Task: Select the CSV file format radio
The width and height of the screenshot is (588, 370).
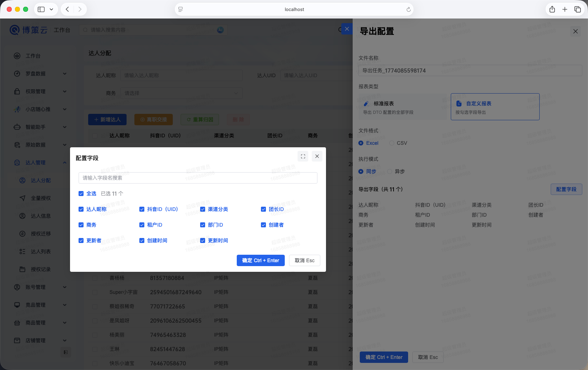Action: pos(392,143)
